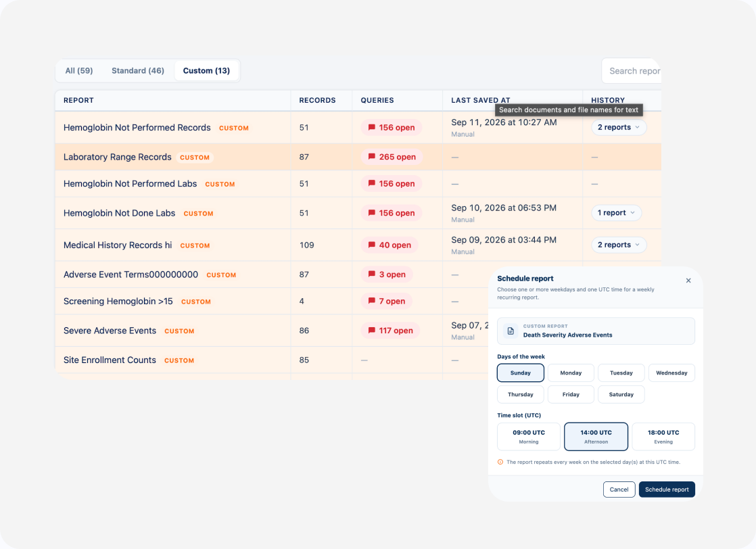Choose the 14:00 UTC Afternoon time slot
756x549 pixels.
click(596, 437)
